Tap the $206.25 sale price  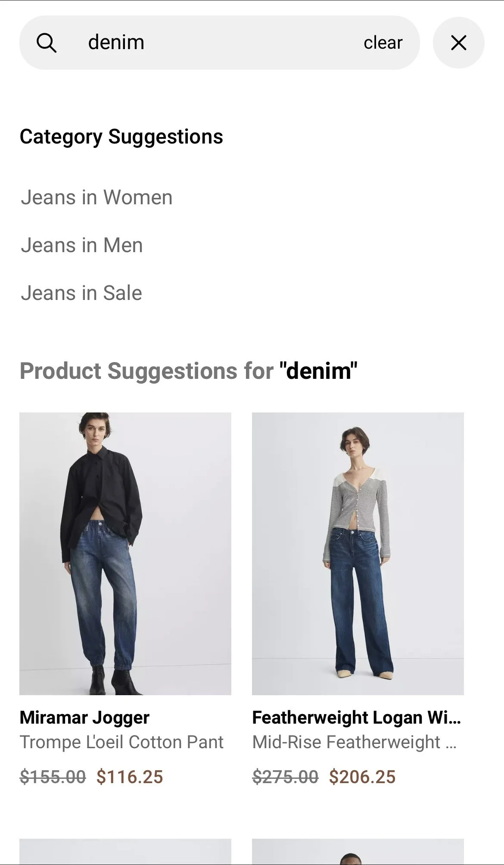(x=362, y=777)
